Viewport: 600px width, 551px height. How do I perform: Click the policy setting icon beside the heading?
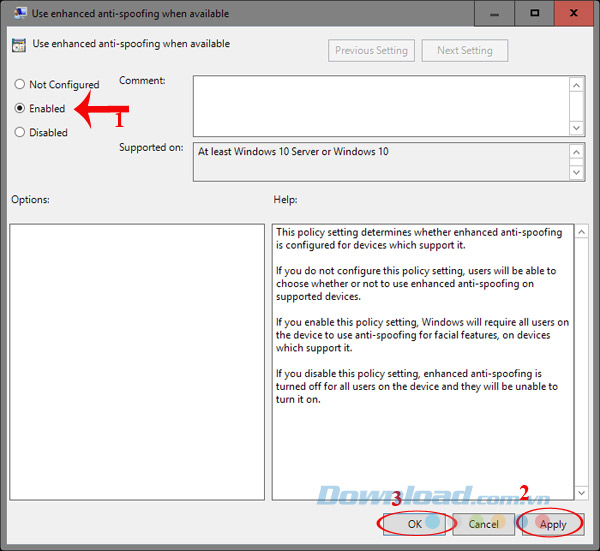[19, 45]
